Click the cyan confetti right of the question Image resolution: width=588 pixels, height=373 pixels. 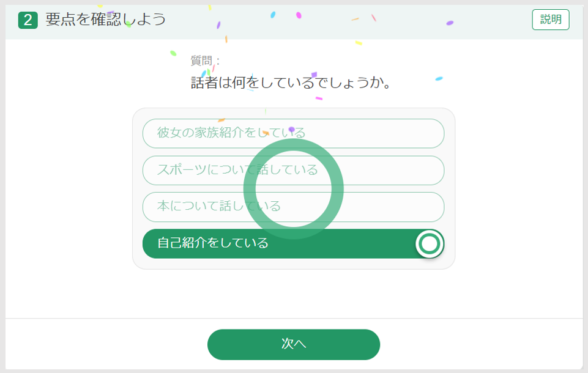(x=439, y=79)
